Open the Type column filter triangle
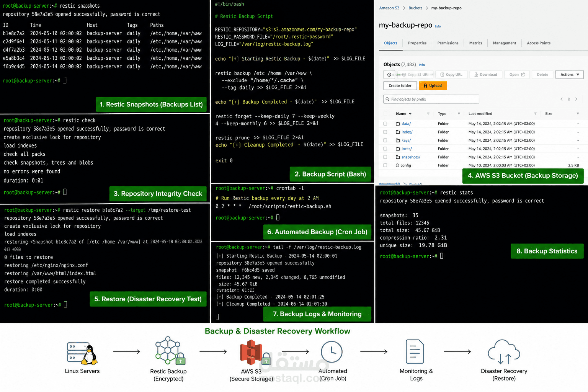This screenshot has height=392, width=588. pyautogui.click(x=459, y=114)
